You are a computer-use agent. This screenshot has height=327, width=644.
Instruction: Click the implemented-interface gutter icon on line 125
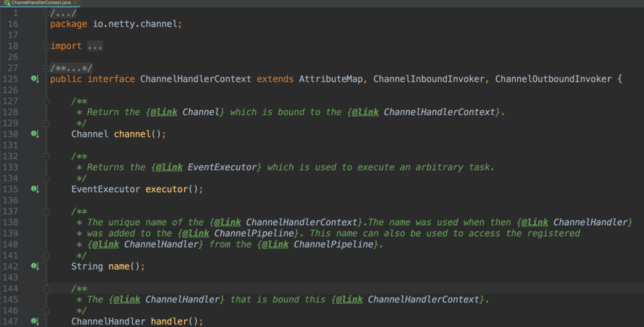[x=35, y=79]
